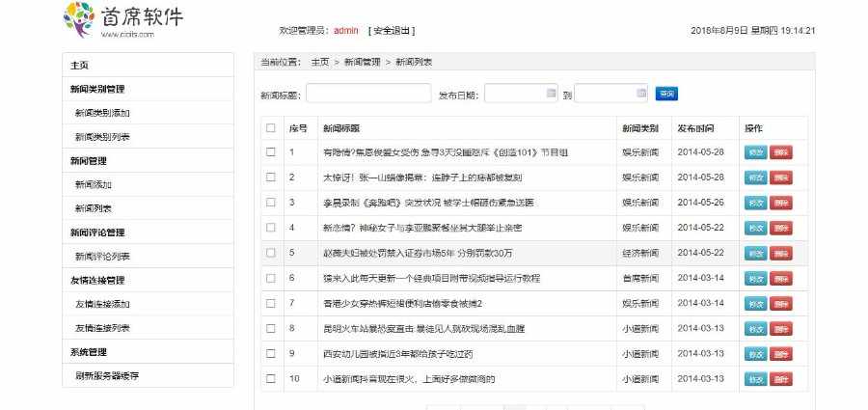Focus the 新闻标题 search input
This screenshot has height=410, width=868.
[368, 93]
